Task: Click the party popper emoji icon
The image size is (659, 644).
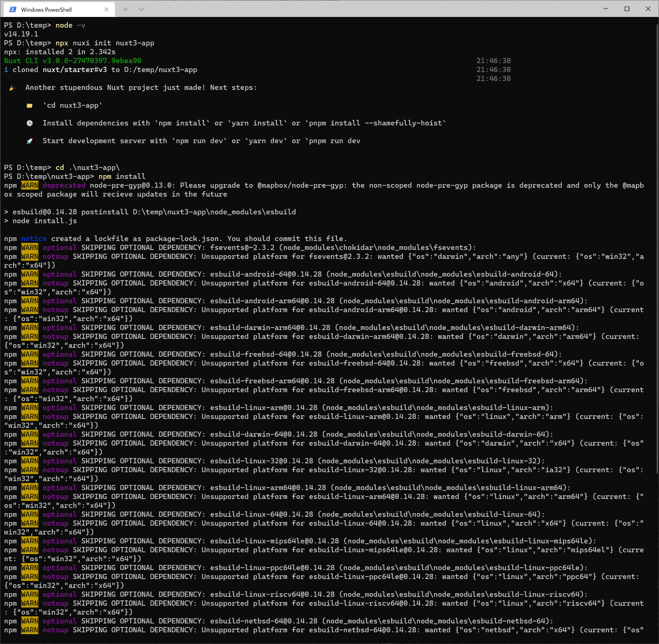Action: point(12,88)
